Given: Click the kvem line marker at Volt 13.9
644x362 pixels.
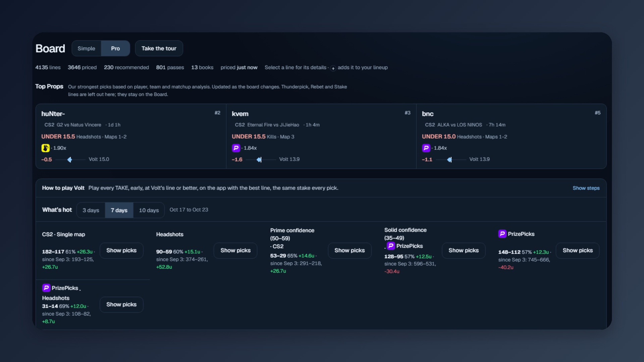Looking at the screenshot, I should tap(259, 160).
